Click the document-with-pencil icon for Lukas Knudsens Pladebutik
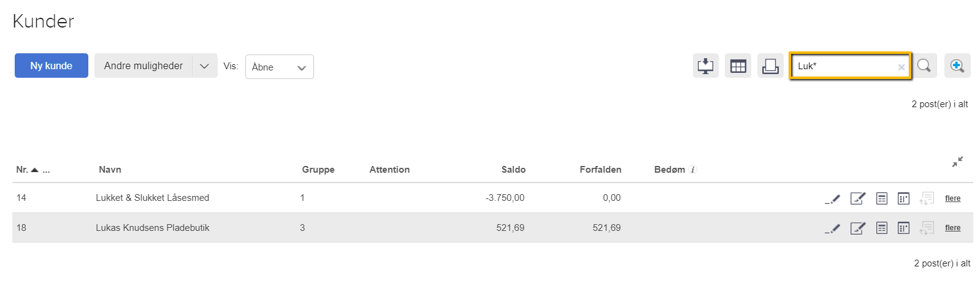This screenshot has width=980, height=286. point(857,228)
